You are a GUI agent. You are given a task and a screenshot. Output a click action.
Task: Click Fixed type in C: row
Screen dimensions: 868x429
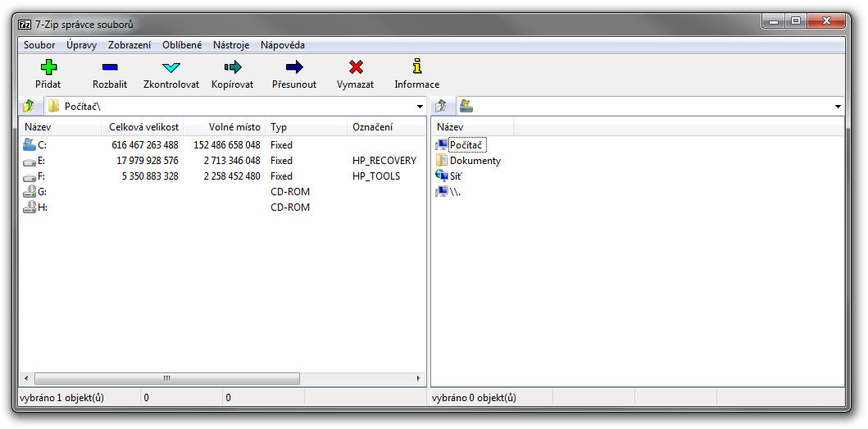pyautogui.click(x=281, y=145)
